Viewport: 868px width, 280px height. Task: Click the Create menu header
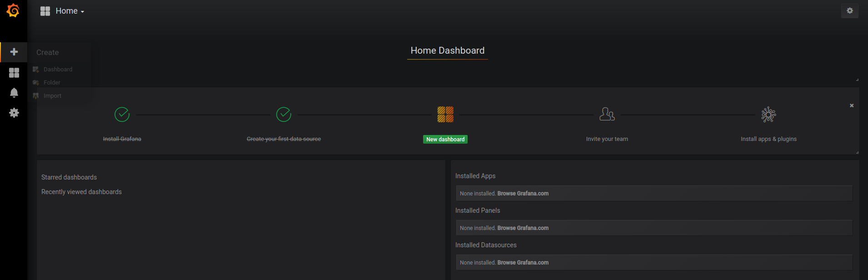pos(47,53)
